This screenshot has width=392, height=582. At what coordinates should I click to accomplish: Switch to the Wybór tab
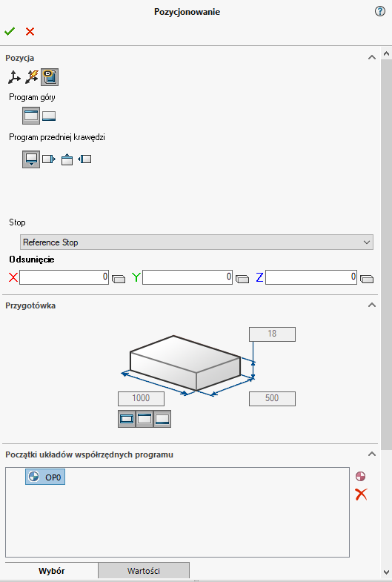52,571
